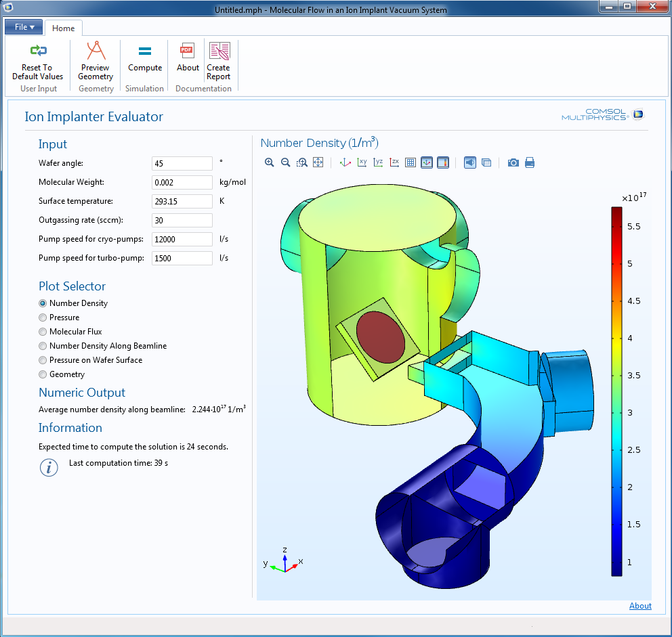Viewport: 672px width, 637px height.
Task: Switch to the yz view
Action: pos(378,162)
